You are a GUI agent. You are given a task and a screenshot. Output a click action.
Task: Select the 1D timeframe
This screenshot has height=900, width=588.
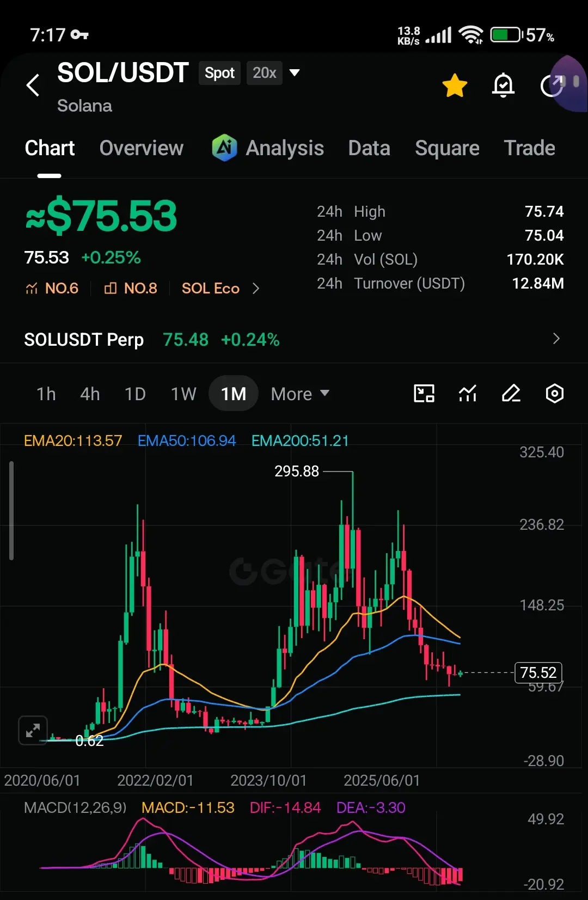point(135,394)
